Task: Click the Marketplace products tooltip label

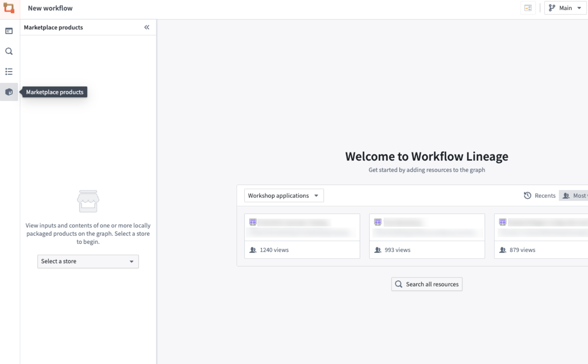Action: tap(55, 92)
